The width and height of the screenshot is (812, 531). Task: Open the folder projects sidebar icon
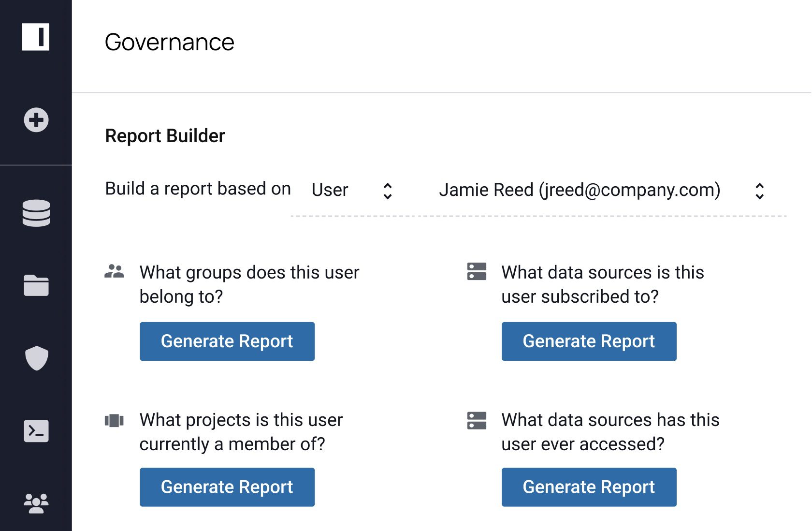[36, 285]
